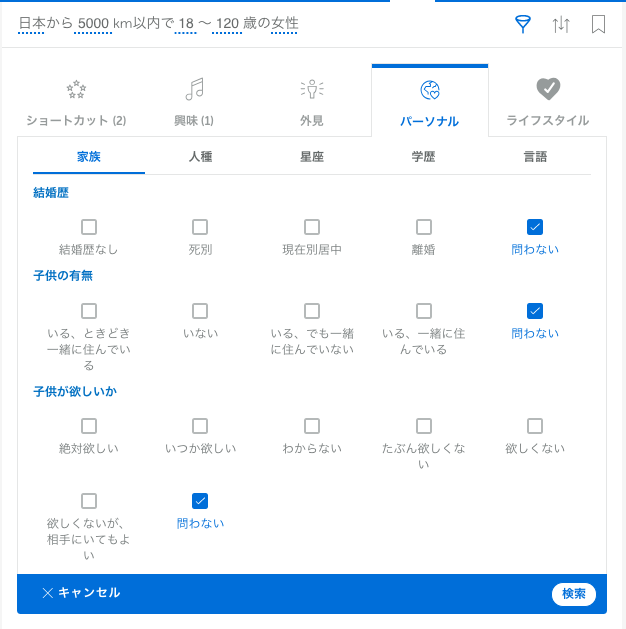Image resolution: width=626 pixels, height=629 pixels.
Task: Enable the 絶対欲しい checkbox
Action: click(89, 426)
